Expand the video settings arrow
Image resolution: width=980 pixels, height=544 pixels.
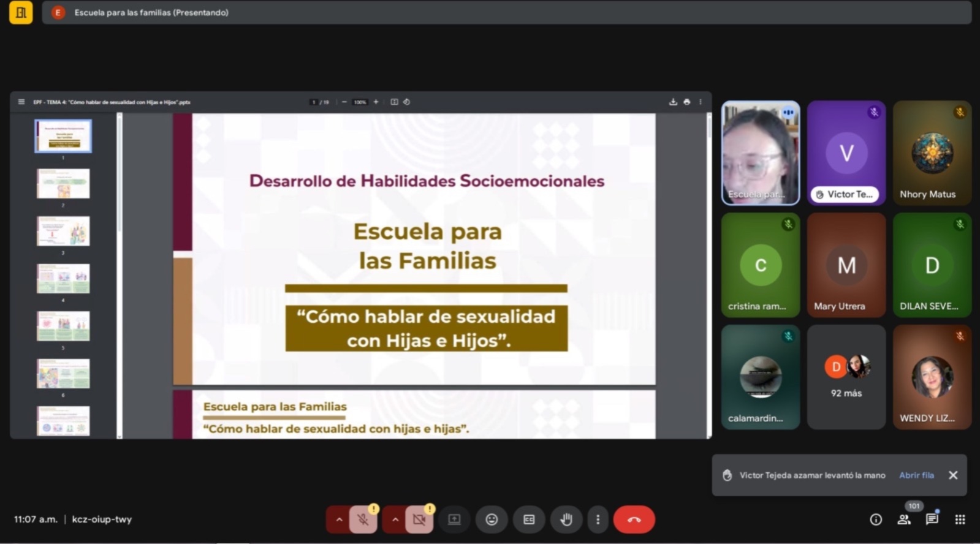click(395, 519)
